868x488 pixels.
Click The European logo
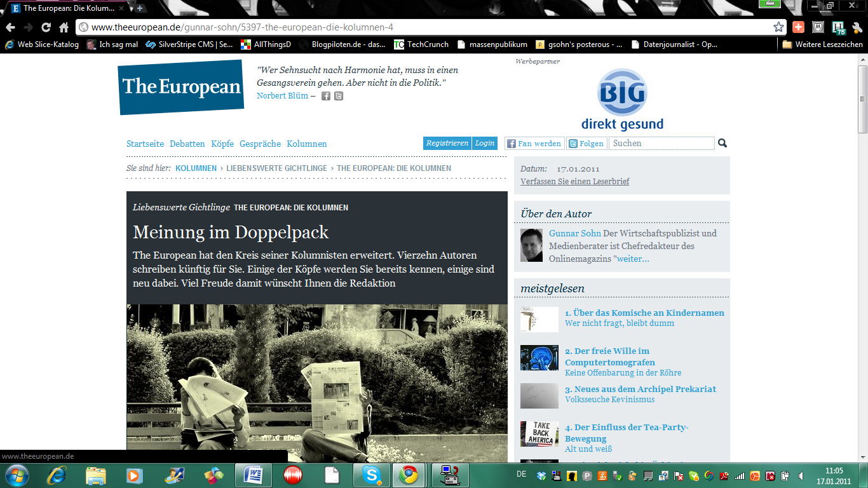tap(181, 87)
